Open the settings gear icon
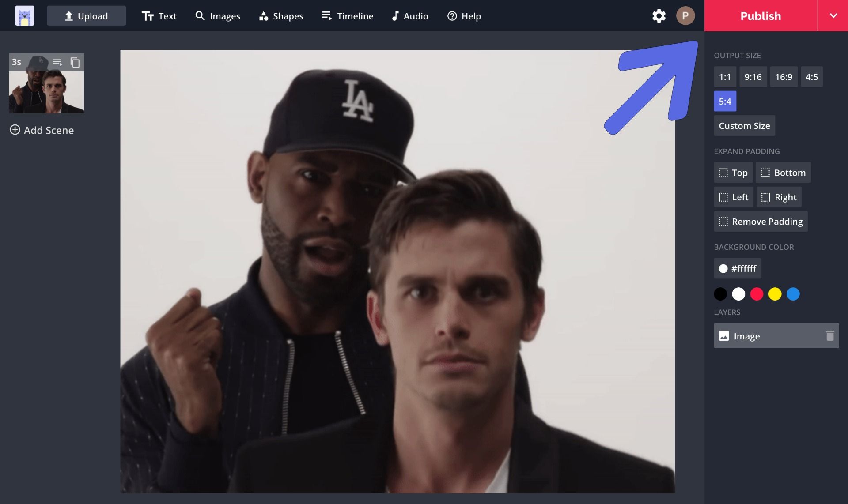Viewport: 848px width, 504px height. click(x=659, y=16)
